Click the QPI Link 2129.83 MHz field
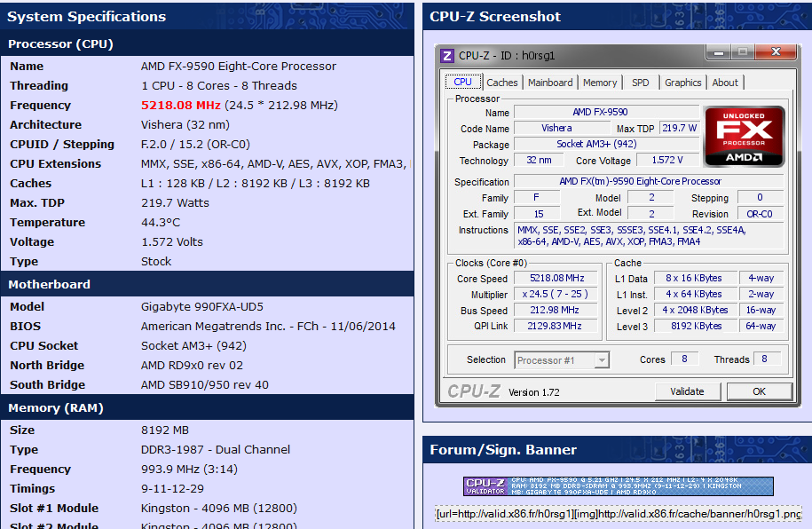The image size is (812, 529). click(556, 326)
